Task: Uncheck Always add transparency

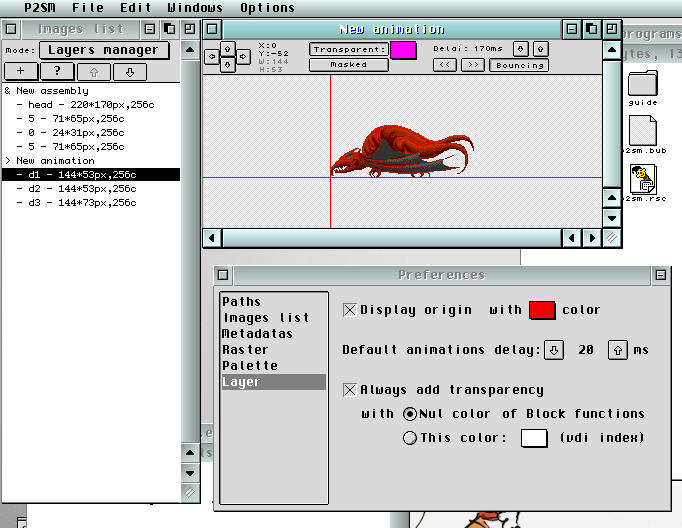Action: (349, 390)
